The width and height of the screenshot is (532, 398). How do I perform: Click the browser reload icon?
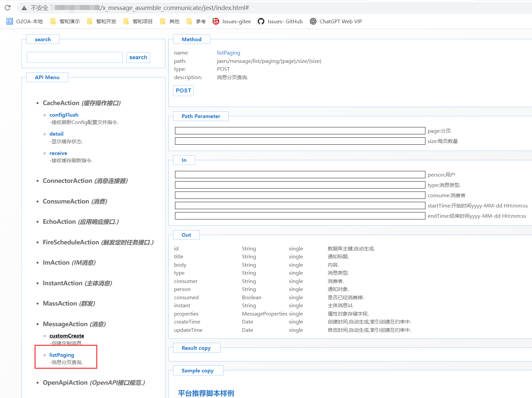coord(8,8)
